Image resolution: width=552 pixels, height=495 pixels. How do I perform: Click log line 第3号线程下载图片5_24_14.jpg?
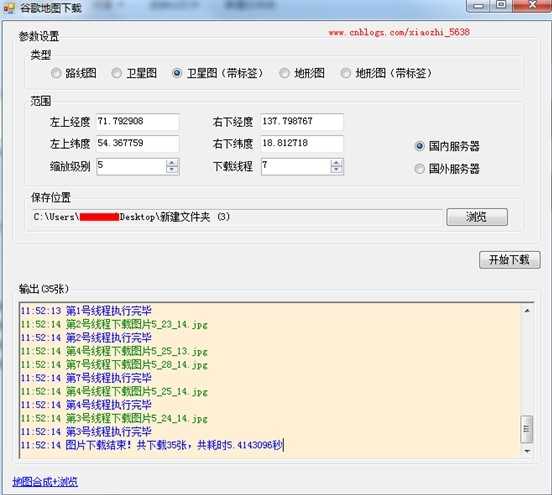114,419
